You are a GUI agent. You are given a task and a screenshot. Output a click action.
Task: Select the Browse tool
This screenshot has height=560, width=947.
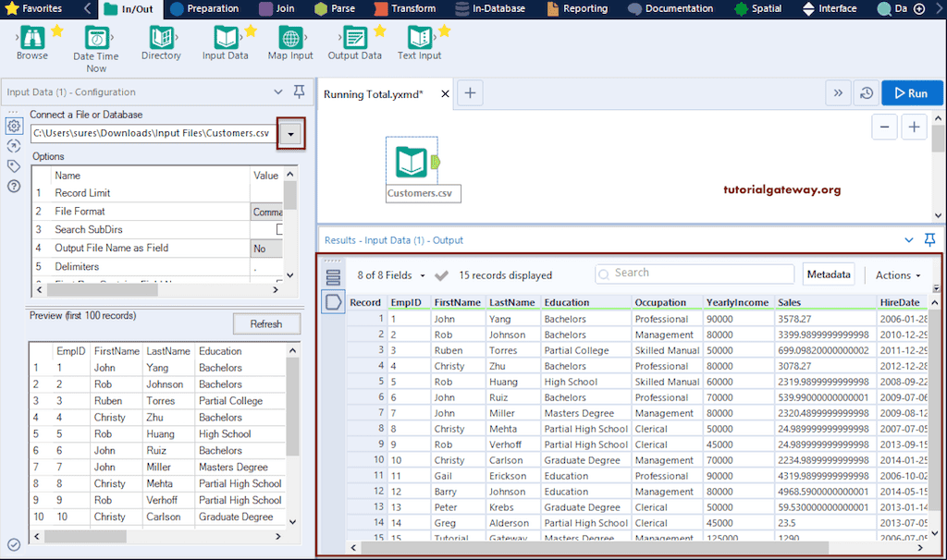coord(31,43)
